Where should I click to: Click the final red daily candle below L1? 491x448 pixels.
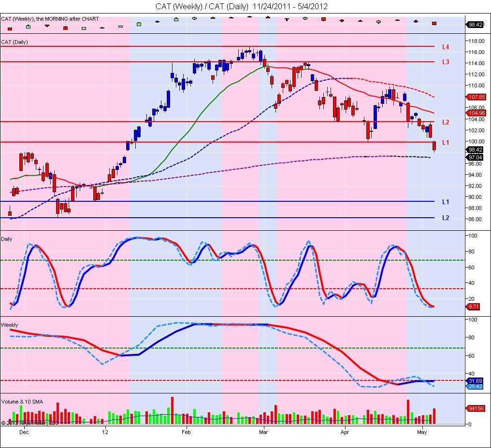pyautogui.click(x=434, y=146)
